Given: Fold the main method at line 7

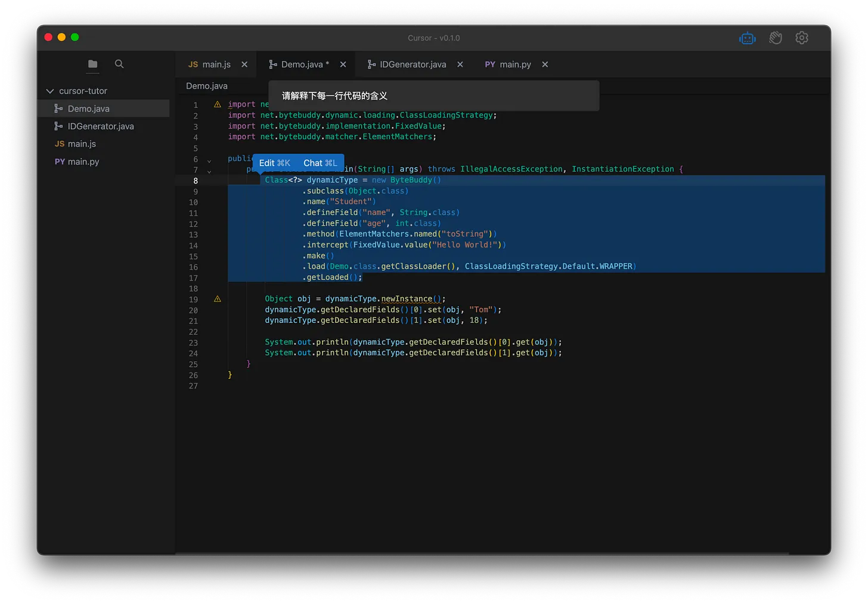Looking at the screenshot, I should (209, 172).
